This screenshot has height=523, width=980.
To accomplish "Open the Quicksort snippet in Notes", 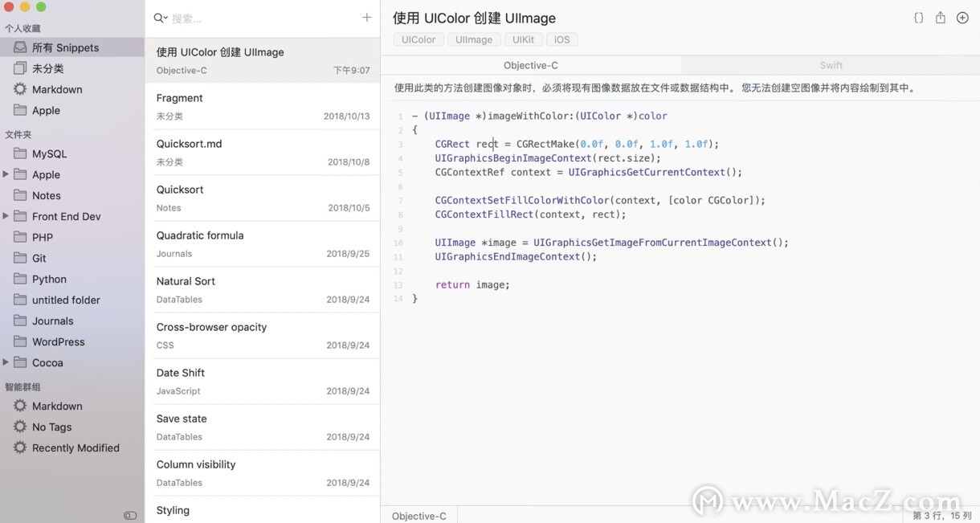I will [263, 198].
